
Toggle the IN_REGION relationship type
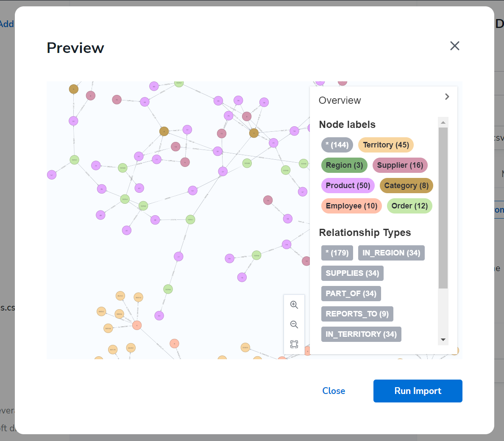391,253
